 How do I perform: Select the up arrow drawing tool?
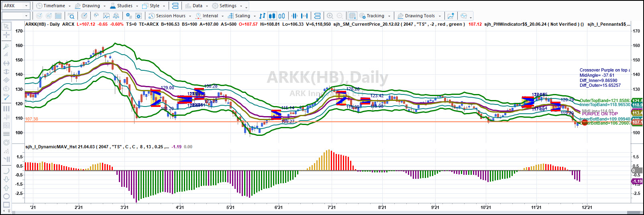pyautogui.click(x=6, y=188)
